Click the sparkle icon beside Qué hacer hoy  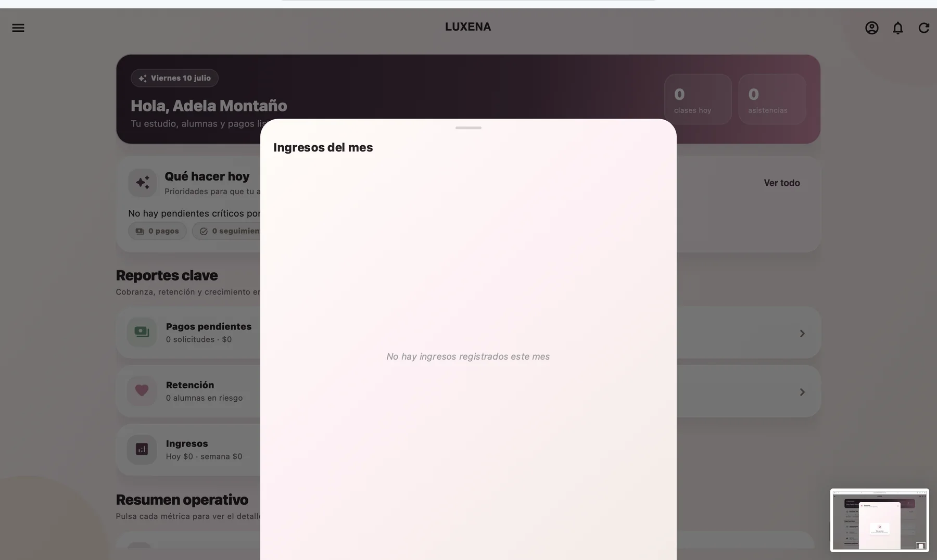tap(143, 183)
